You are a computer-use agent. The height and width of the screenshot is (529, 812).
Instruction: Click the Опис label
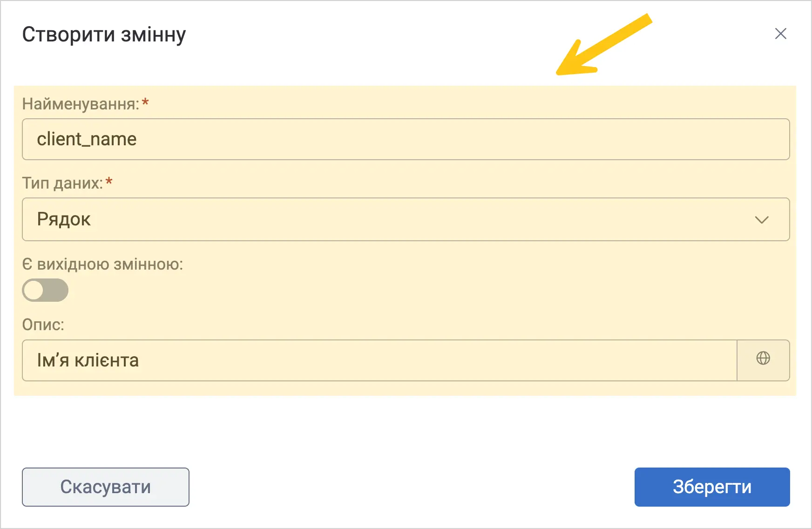(43, 325)
